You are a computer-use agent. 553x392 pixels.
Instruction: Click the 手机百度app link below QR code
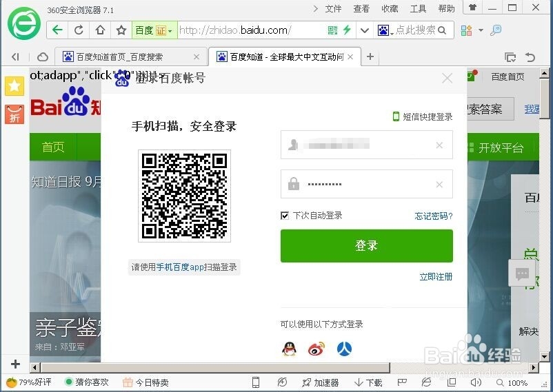pyautogui.click(x=180, y=267)
